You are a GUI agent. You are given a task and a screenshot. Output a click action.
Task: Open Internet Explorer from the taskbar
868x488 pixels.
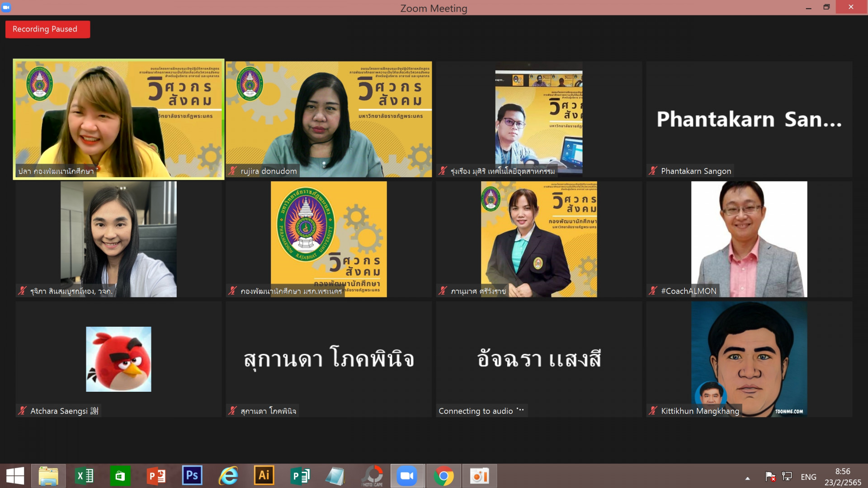228,476
